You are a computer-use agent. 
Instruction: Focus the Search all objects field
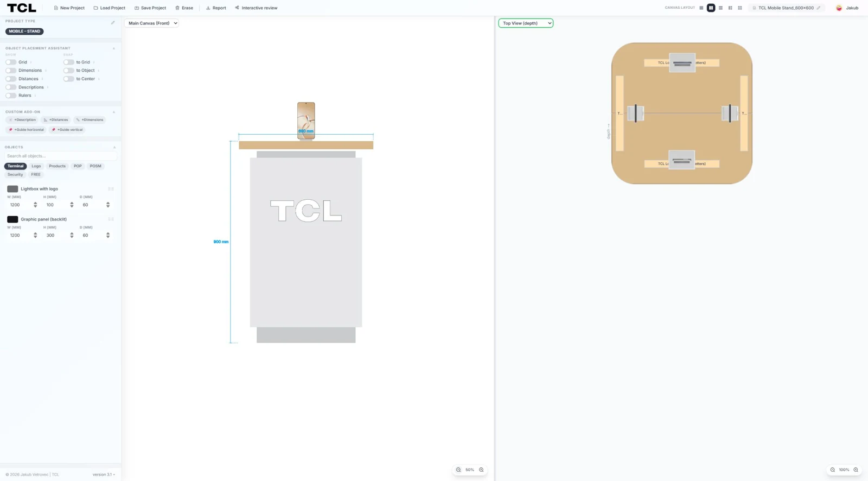[x=60, y=156]
